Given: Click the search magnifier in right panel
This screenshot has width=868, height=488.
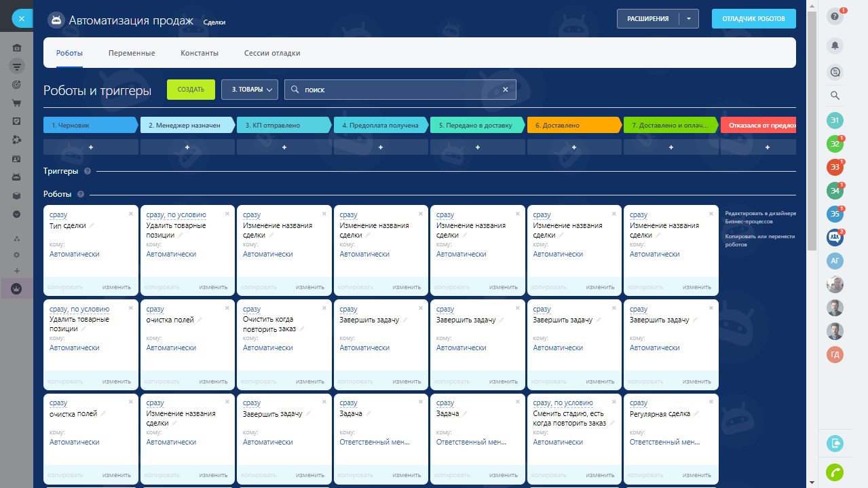Looking at the screenshot, I should point(835,96).
